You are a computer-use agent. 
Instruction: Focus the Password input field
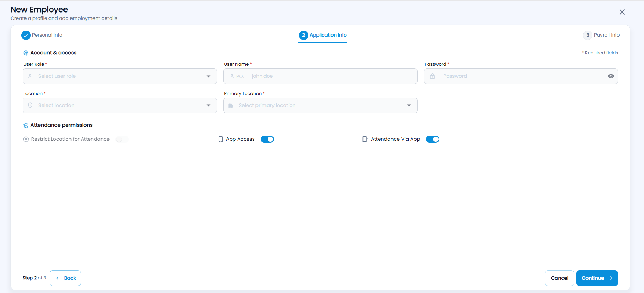521,76
